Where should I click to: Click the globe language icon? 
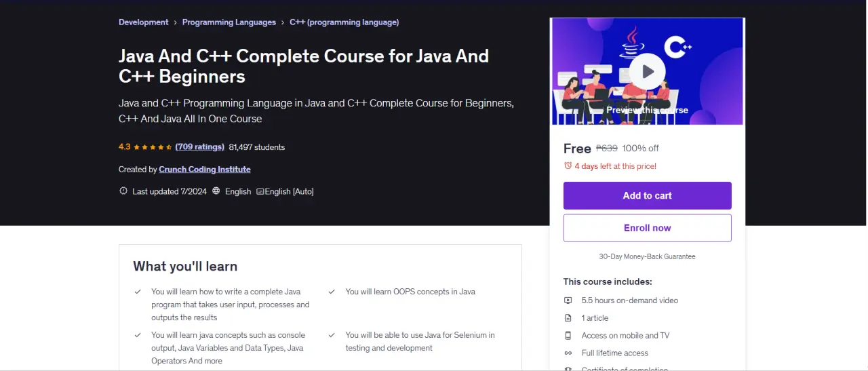(216, 191)
